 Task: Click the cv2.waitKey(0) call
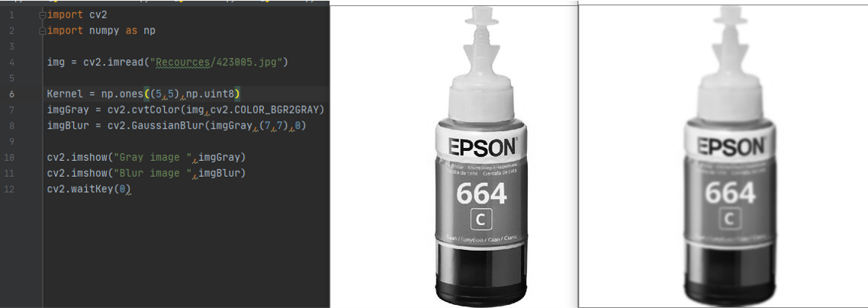pyautogui.click(x=89, y=189)
